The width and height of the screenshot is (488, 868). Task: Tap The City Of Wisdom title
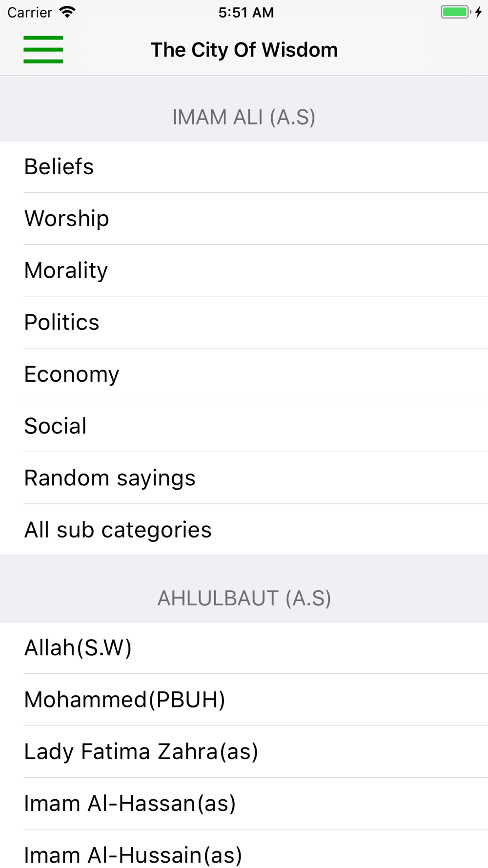pyautogui.click(x=244, y=50)
